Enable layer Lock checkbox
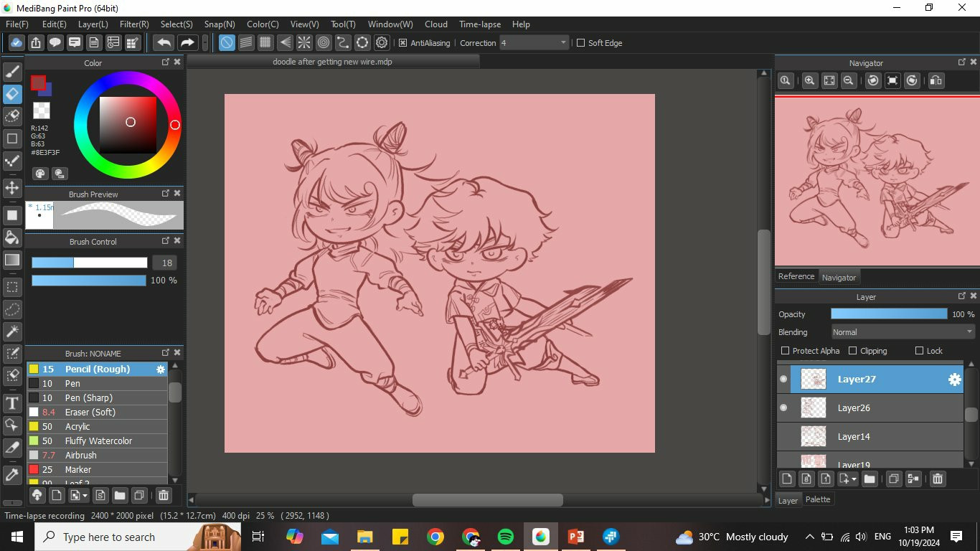 point(919,351)
